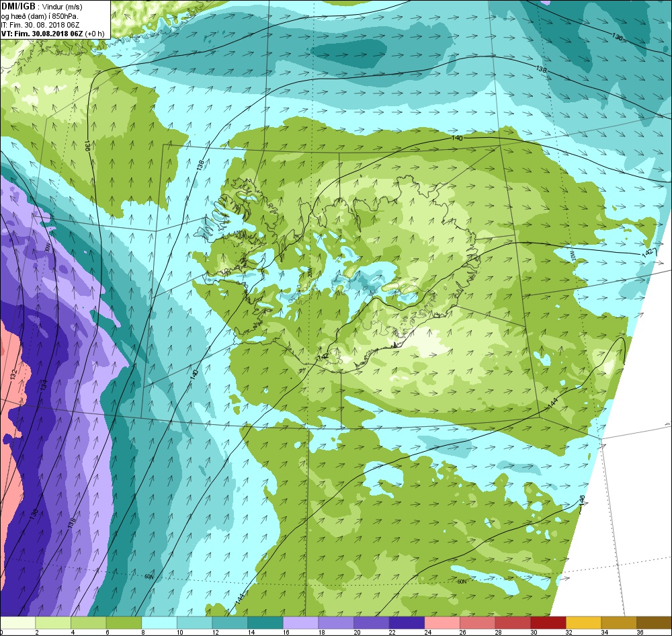Viewport: 672px width, 636px height.
Task: Click the legend tick value 24
Action: click(x=428, y=632)
